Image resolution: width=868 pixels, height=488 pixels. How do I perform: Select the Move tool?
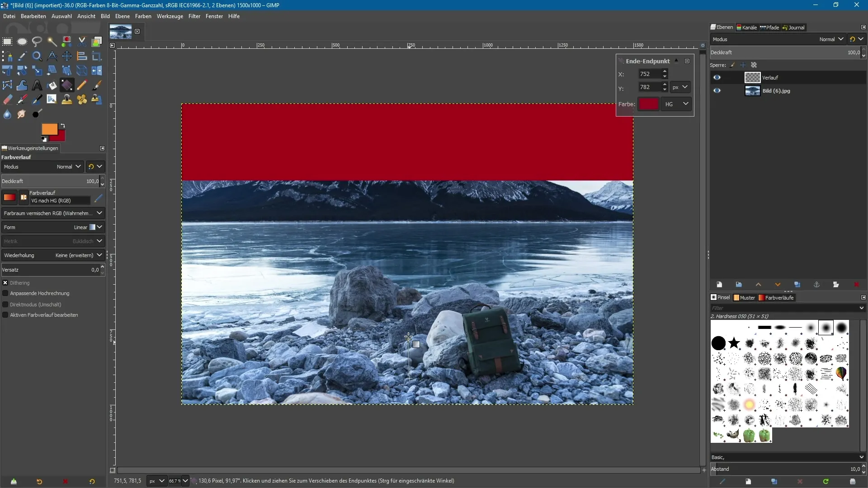(x=67, y=56)
